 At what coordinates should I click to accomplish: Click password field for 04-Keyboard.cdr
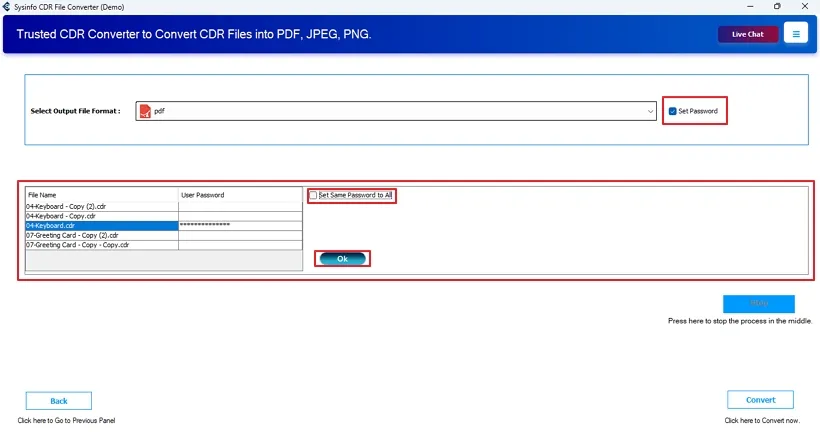[239, 225]
